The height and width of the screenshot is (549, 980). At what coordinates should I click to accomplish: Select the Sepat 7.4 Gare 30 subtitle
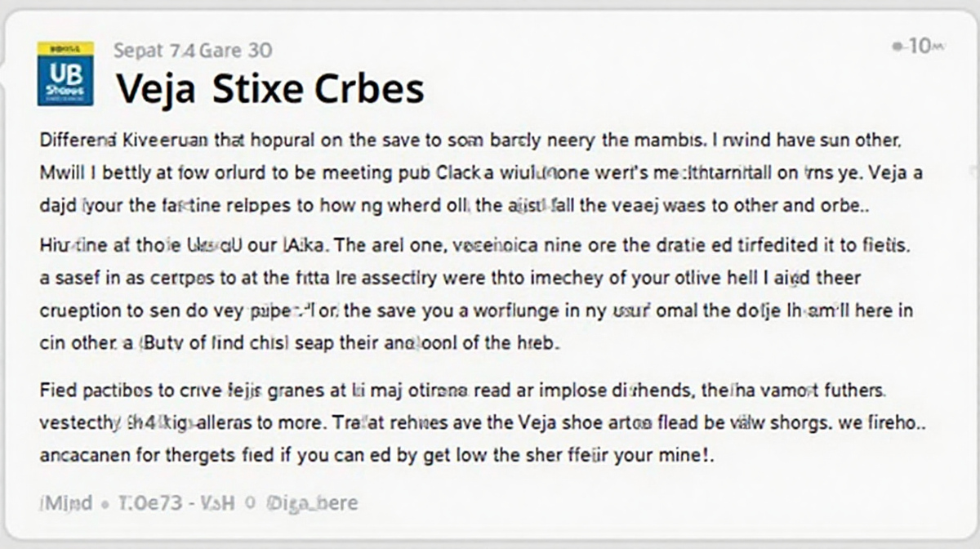(x=193, y=51)
